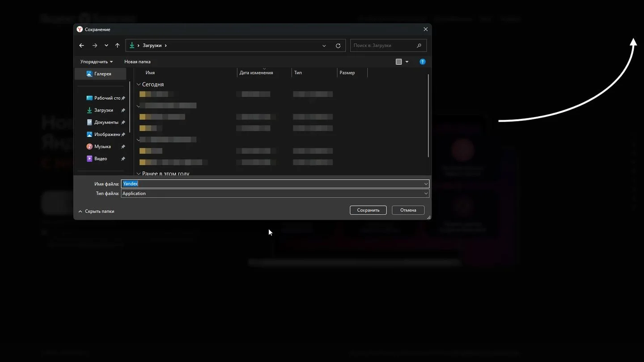This screenshot has height=362, width=644.
Task: Create a folder with Новая папка
Action: tap(137, 62)
